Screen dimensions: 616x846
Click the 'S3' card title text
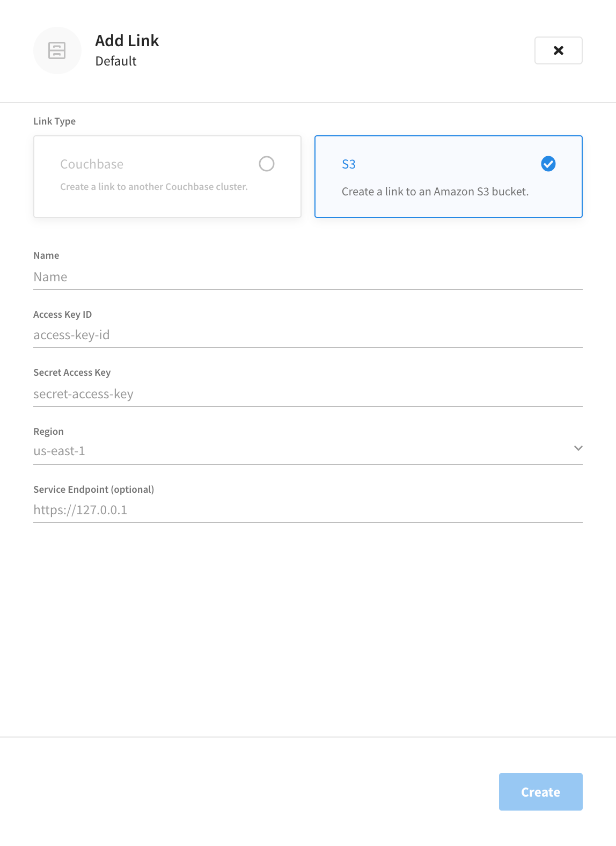point(349,164)
